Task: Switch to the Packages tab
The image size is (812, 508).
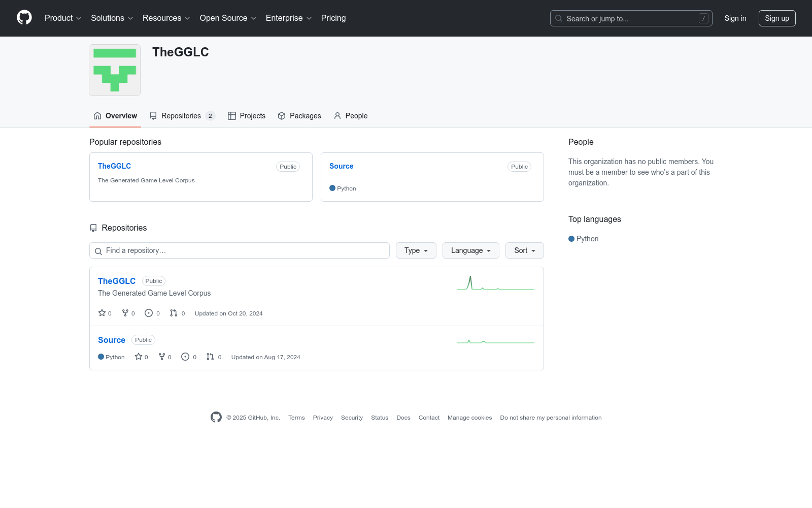Action: click(x=299, y=116)
